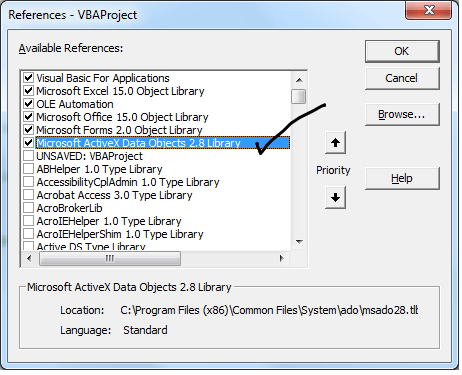
Task: Open the Browse... file dialog
Action: click(402, 114)
